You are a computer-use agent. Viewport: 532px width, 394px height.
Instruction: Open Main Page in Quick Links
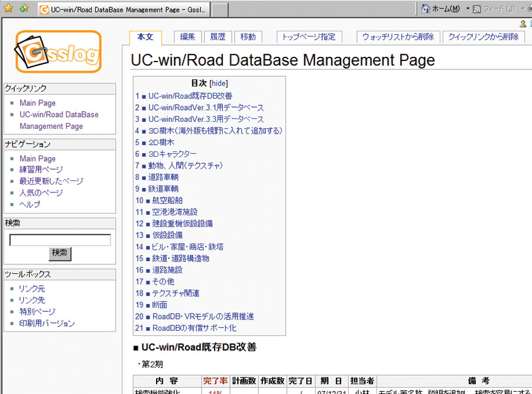(38, 103)
